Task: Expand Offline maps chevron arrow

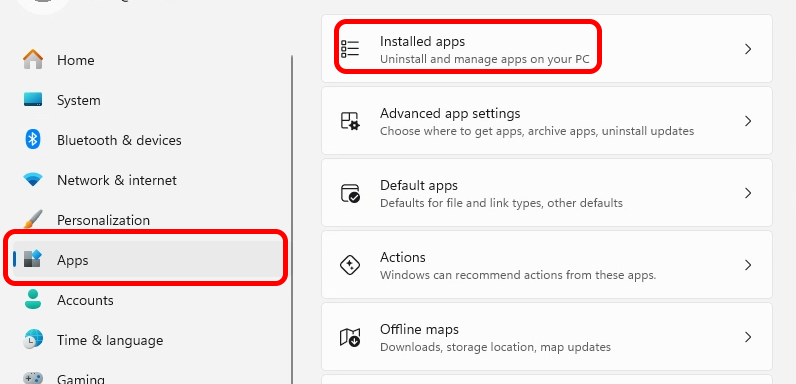Action: 748,337
